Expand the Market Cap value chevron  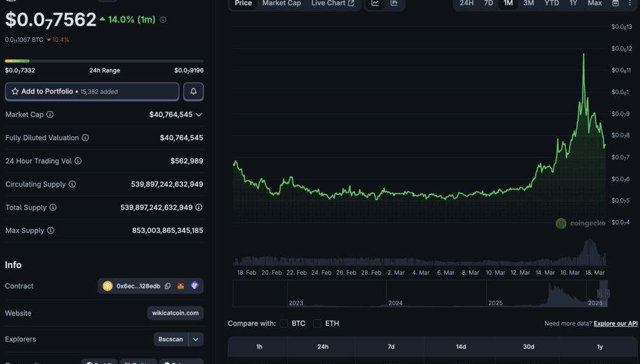(199, 114)
